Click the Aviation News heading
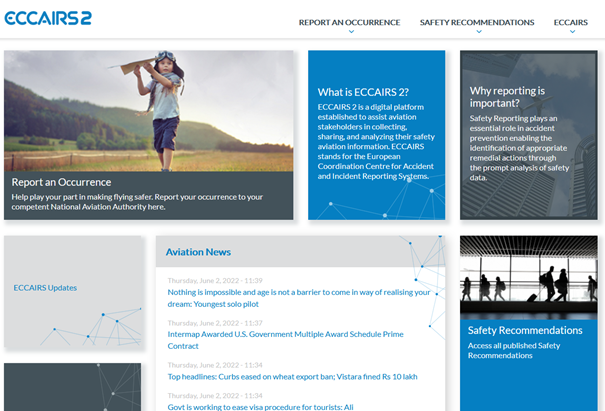Image resolution: width=605 pixels, height=411 pixels. (198, 252)
